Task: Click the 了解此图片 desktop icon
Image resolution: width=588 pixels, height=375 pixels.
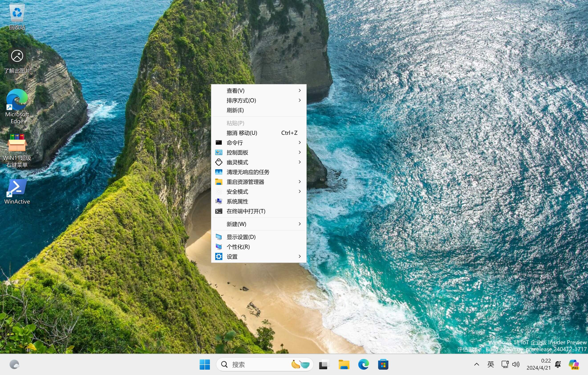Action: click(17, 60)
